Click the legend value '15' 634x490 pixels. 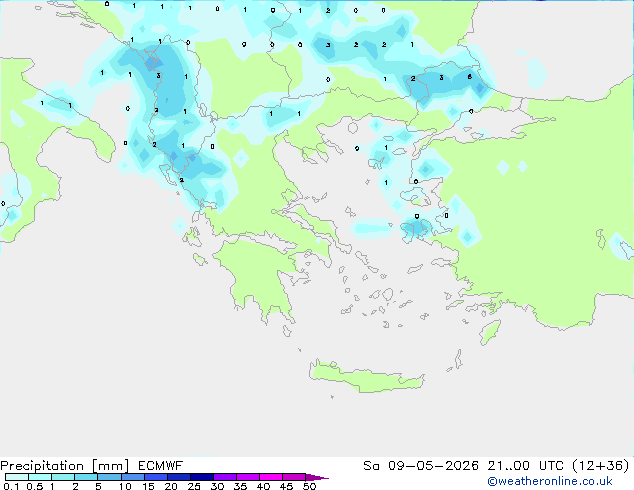[148, 486]
